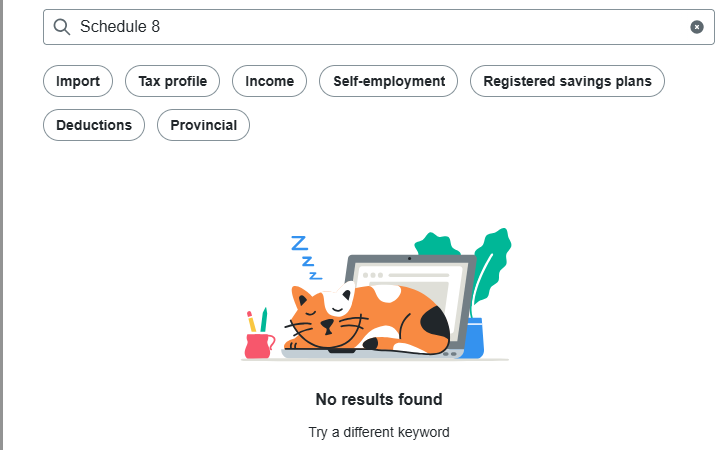Click the blue Zzz sleep symbols
This screenshot has height=450, width=726.
[x=304, y=256]
